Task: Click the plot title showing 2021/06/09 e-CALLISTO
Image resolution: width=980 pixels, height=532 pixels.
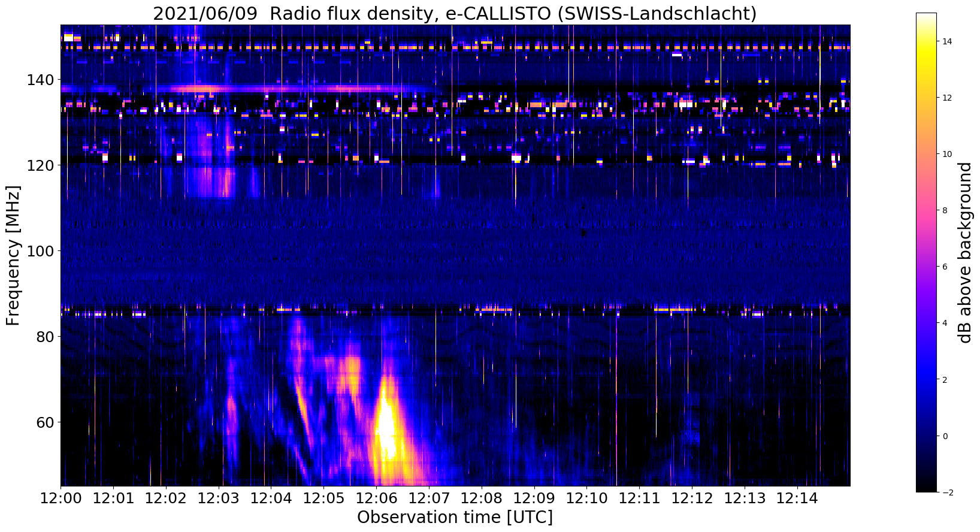Action: [x=455, y=13]
